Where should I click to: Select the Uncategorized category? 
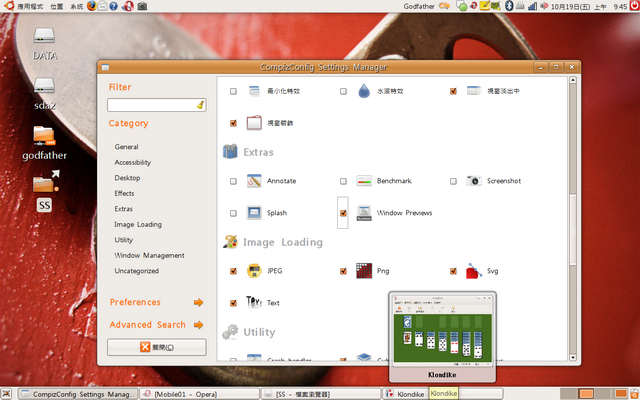click(137, 271)
